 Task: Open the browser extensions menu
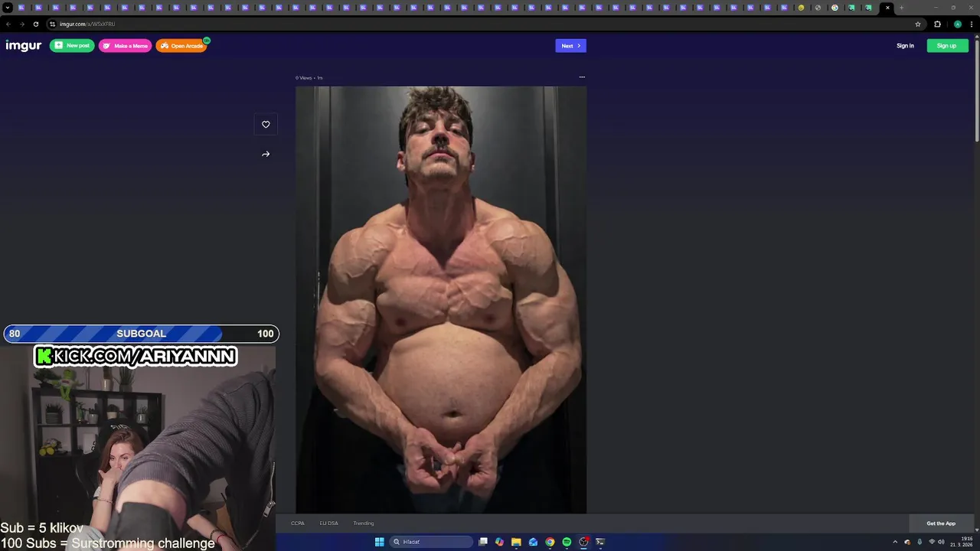[x=937, y=24]
